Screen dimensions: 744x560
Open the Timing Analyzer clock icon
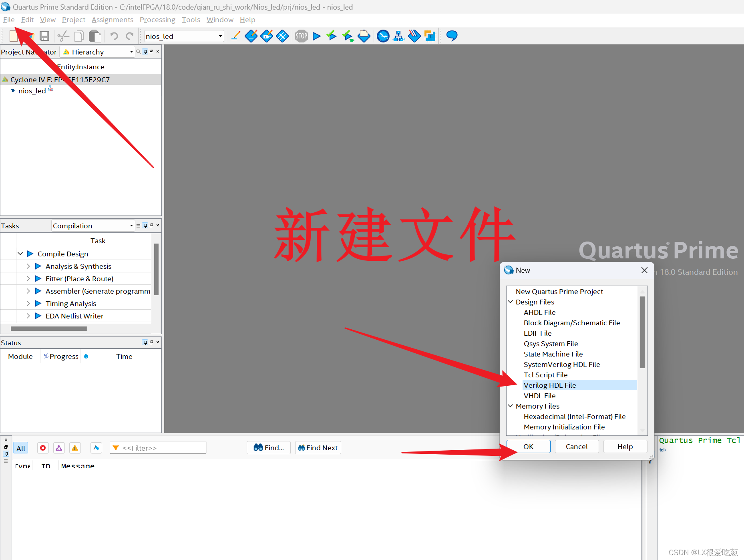click(383, 36)
